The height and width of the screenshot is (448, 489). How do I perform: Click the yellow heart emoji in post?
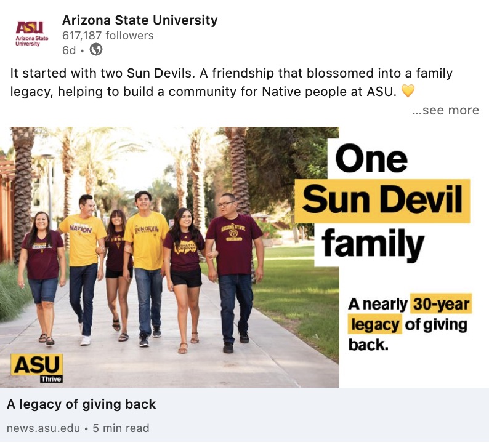tap(408, 91)
